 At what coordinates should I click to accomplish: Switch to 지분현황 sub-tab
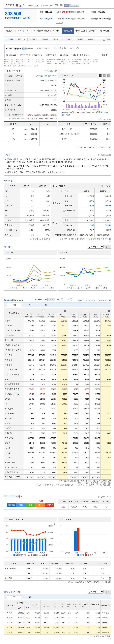pos(92,39)
